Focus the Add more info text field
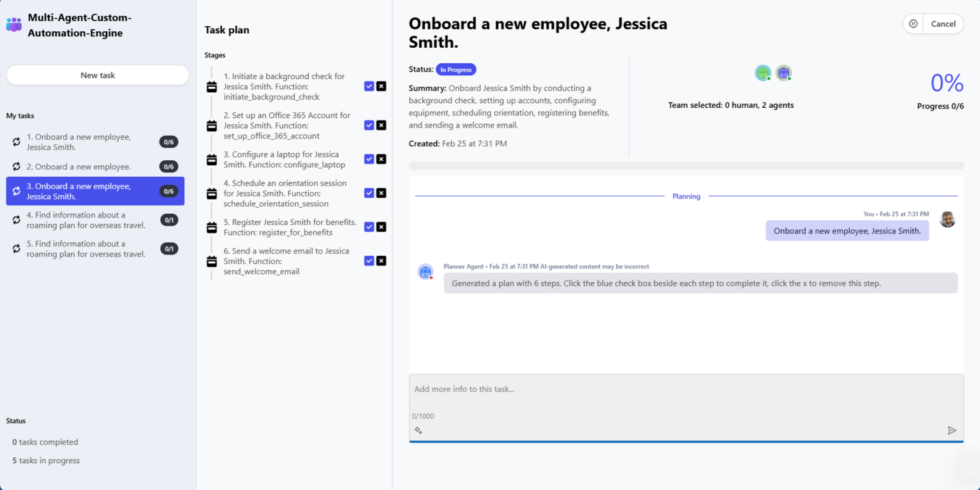980x490 pixels. (x=686, y=389)
